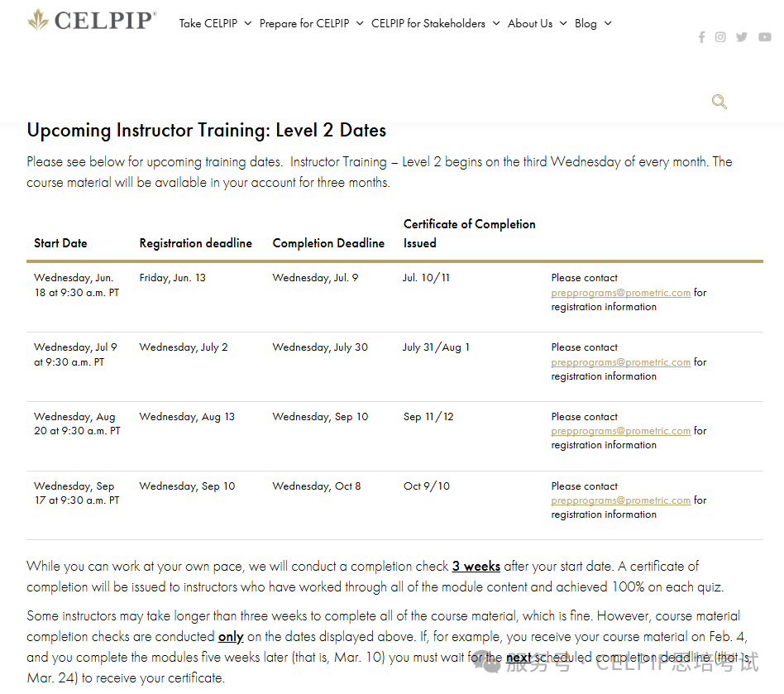
Task: Open the Instagram social icon
Action: [x=720, y=37]
